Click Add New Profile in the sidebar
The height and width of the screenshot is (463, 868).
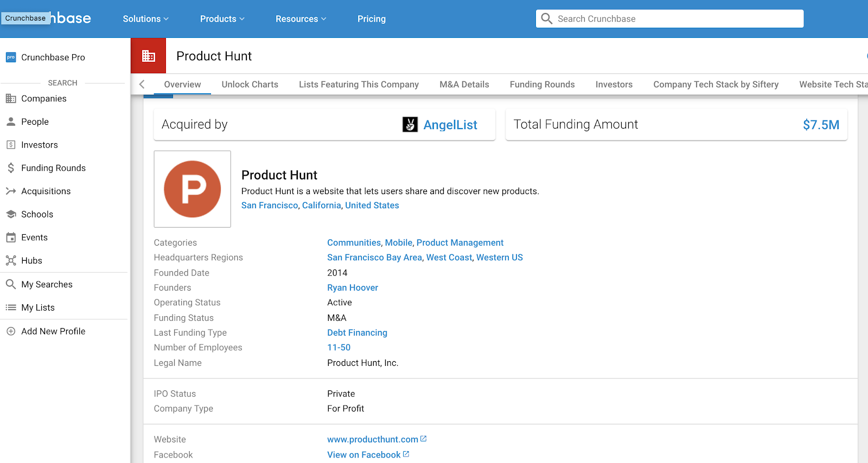pyautogui.click(x=53, y=331)
